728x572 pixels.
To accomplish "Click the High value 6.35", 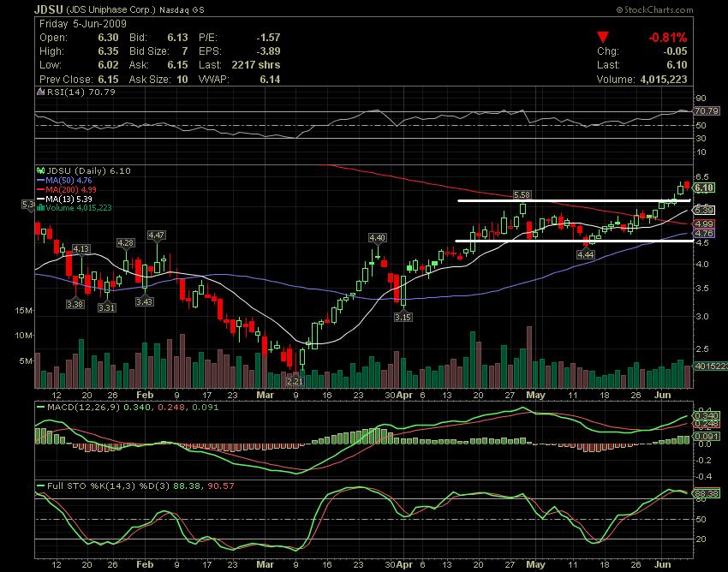I will pos(108,51).
